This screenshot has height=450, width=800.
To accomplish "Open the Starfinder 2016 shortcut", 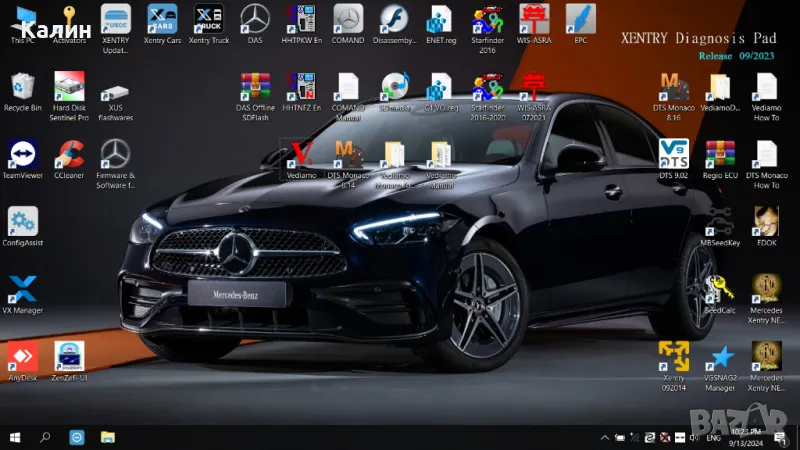I will (x=487, y=20).
